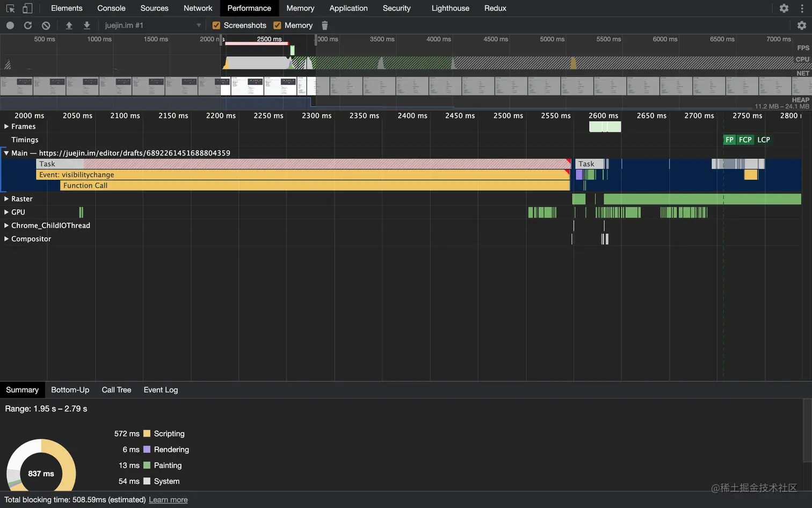Select the FP timing marker
This screenshot has height=508, width=812.
(729, 140)
